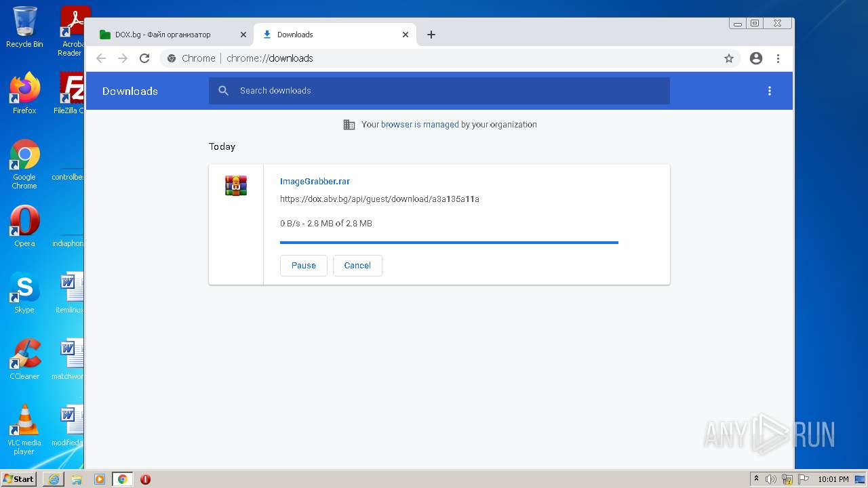Screen dimensions: 868x488
Task: Open the Windows Start menu
Action: [19, 479]
